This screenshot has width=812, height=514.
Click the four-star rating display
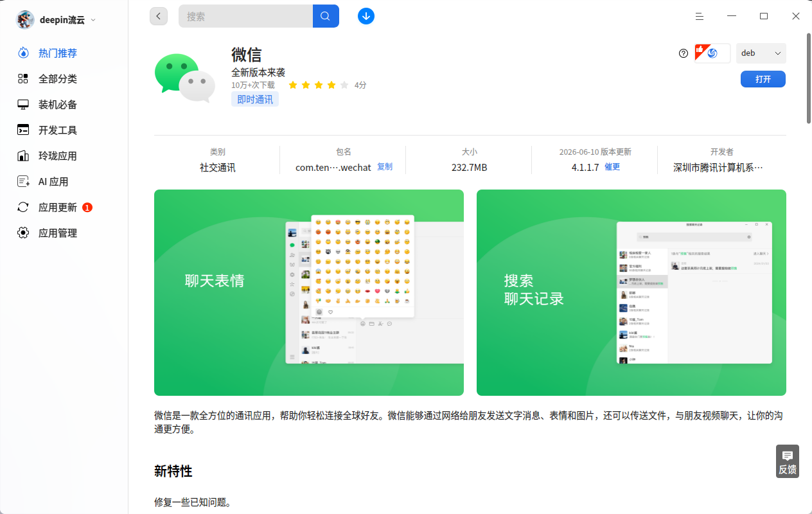(319, 85)
